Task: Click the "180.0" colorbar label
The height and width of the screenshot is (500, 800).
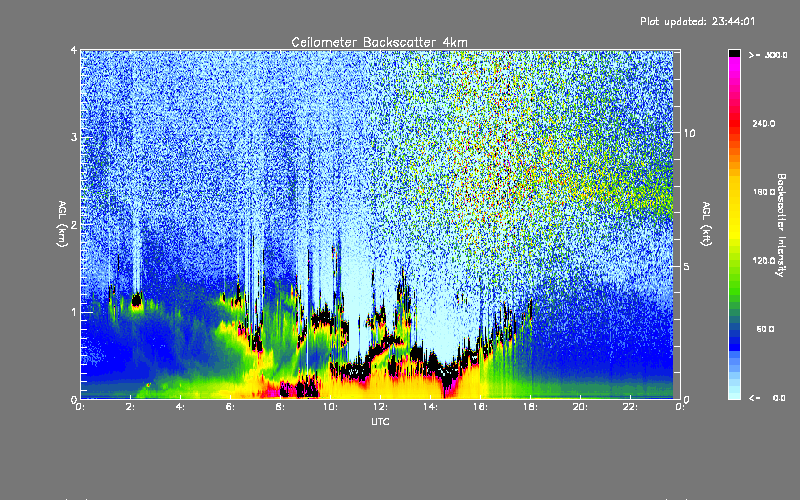Action: (x=764, y=192)
